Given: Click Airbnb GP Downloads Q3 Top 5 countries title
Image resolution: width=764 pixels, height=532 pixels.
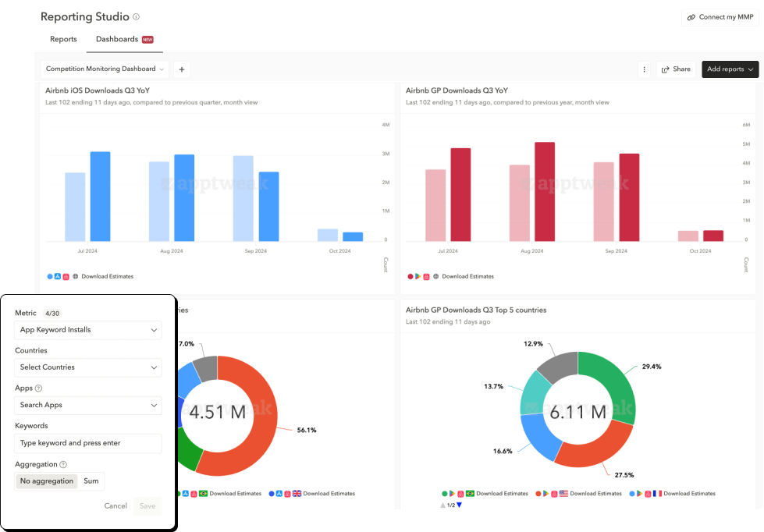Looking at the screenshot, I should tap(476, 310).
